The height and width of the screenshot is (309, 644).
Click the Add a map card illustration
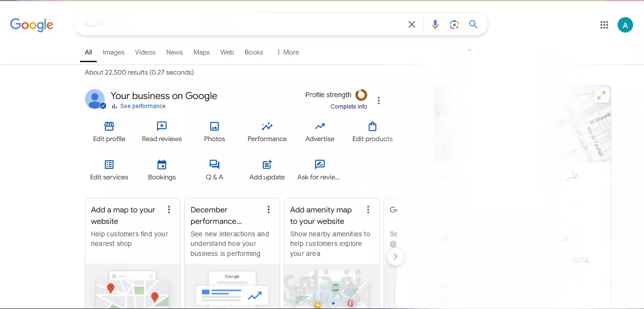coord(133,286)
